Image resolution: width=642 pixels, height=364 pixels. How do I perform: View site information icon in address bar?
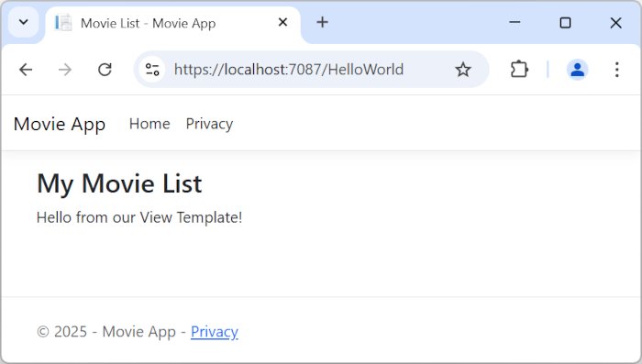pos(152,70)
